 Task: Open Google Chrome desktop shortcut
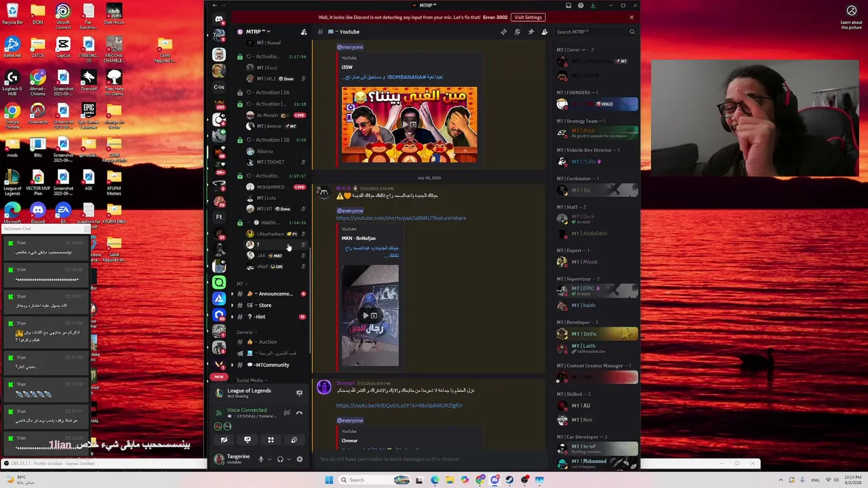12,116
